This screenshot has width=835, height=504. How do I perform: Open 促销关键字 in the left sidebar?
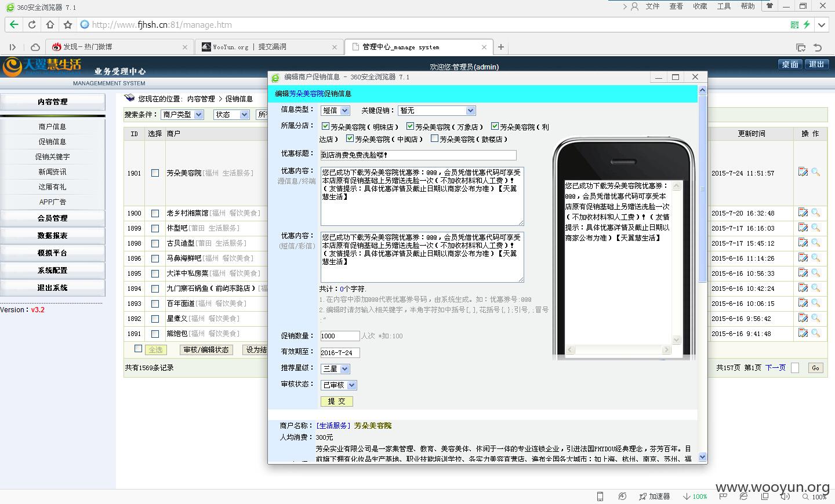(52, 156)
